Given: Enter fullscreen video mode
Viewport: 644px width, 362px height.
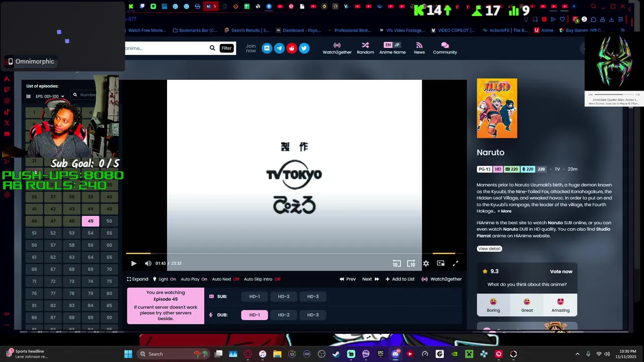Looking at the screenshot, I should coord(455,263).
